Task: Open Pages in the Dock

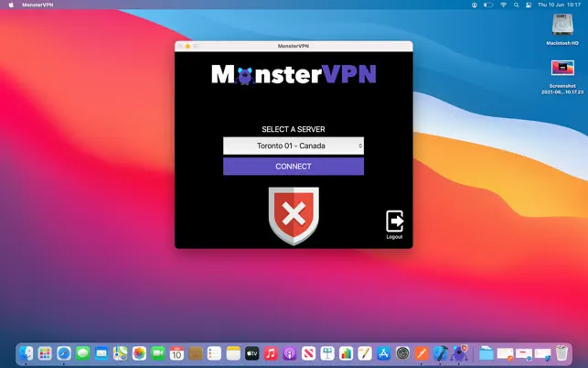Action: [x=365, y=353]
